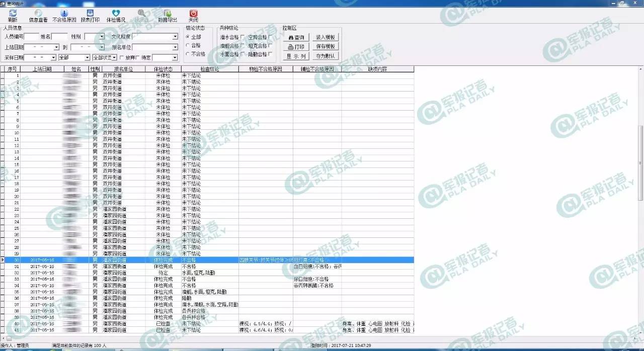The height and width of the screenshot is (351, 644).
Task: Click the 保存模板 button
Action: click(325, 47)
